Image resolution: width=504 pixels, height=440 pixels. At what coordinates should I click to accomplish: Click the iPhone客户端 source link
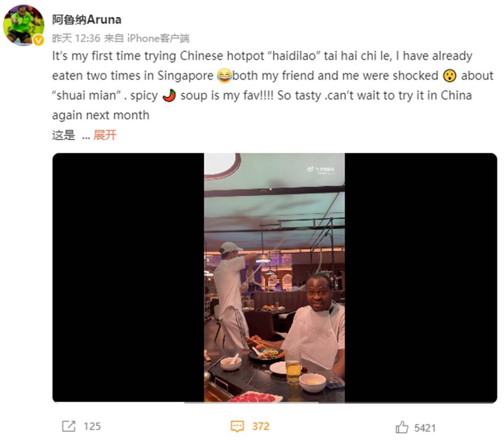pos(158,38)
